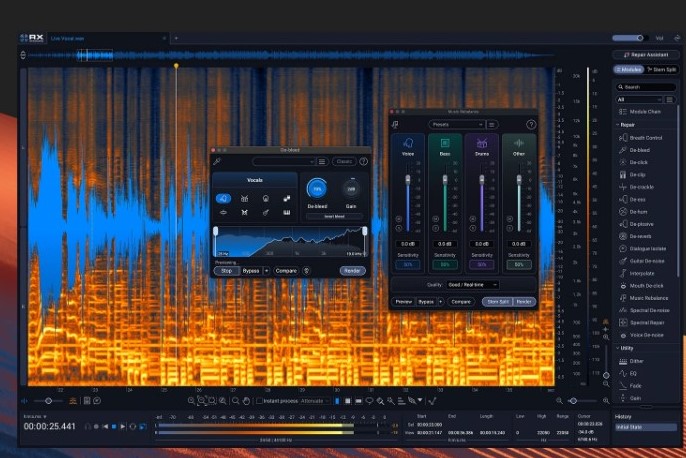The height and width of the screenshot is (458, 686).
Task: Open the De-plosive module
Action: [641, 224]
